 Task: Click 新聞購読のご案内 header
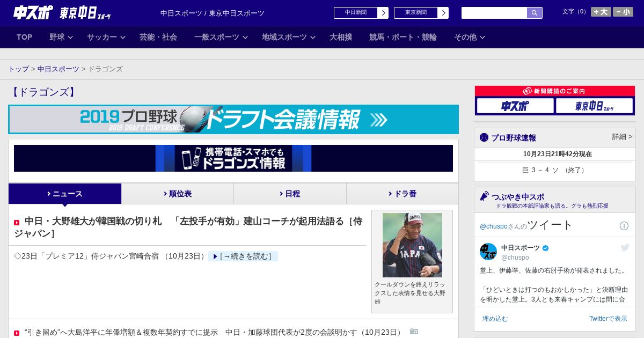pyautogui.click(x=555, y=91)
